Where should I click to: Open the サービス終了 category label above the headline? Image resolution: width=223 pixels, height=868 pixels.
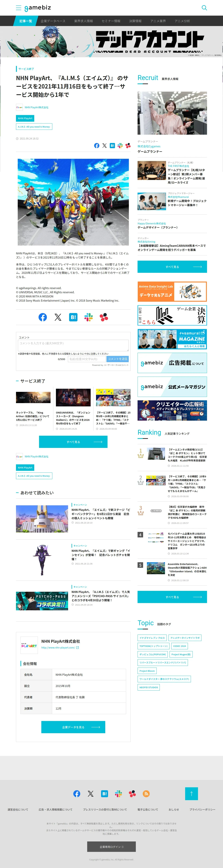click(26, 69)
